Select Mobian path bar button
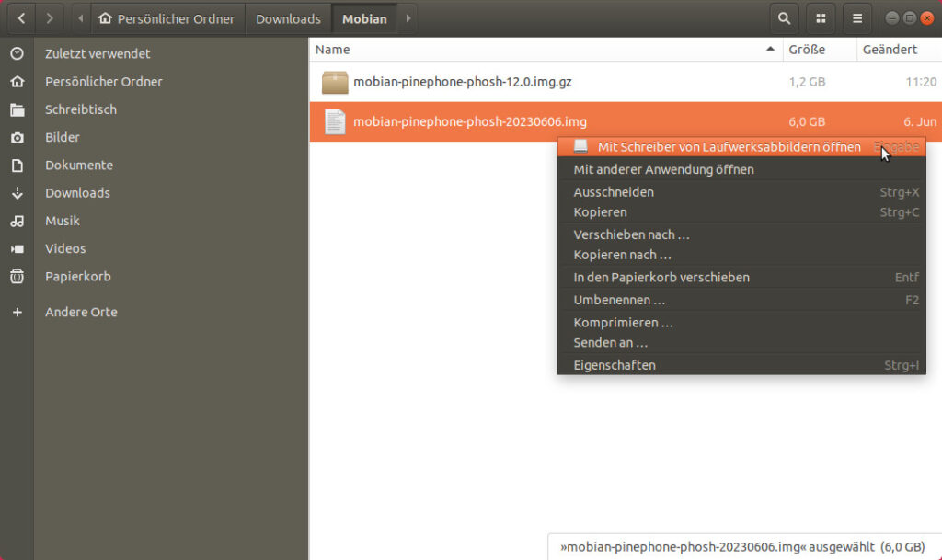The height and width of the screenshot is (560, 942). click(x=364, y=18)
